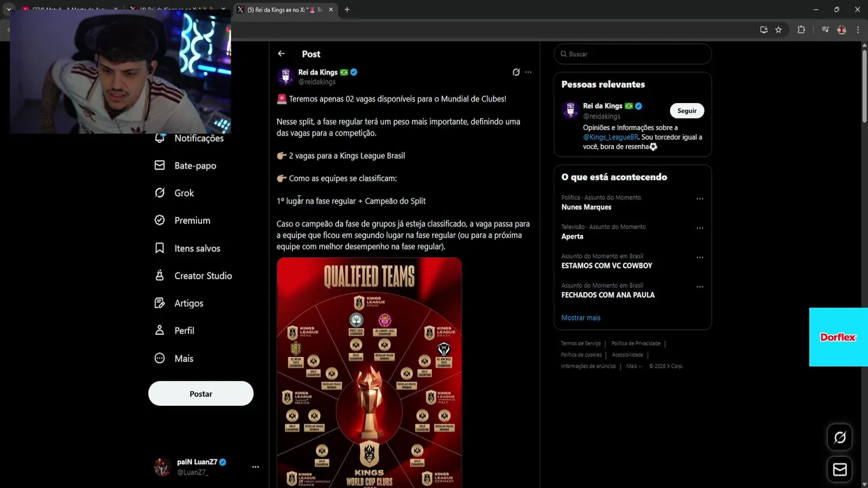Click the Artigos icon in sidebar
This screenshot has height=488, width=868.
pyautogui.click(x=159, y=303)
